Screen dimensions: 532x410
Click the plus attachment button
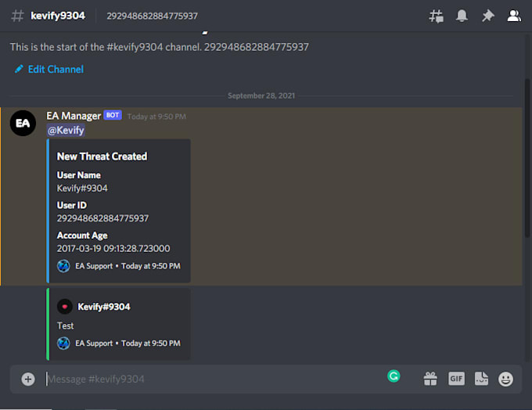[28, 379]
